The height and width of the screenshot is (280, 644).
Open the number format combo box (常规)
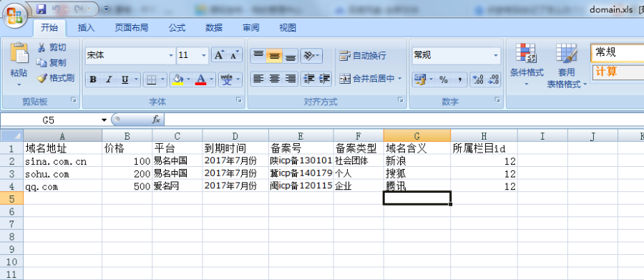(x=457, y=55)
